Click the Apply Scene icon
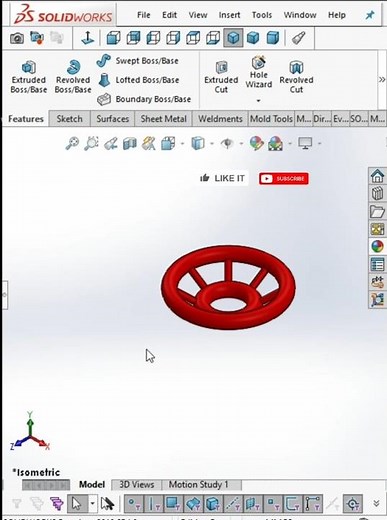This screenshot has height=520, width=387. tap(276, 144)
